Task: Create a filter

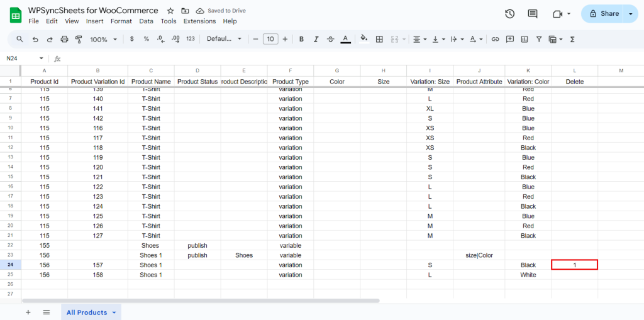Action: 539,39
